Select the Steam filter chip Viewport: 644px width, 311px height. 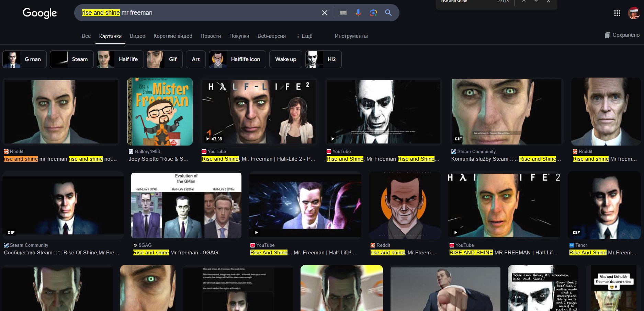coord(71,59)
